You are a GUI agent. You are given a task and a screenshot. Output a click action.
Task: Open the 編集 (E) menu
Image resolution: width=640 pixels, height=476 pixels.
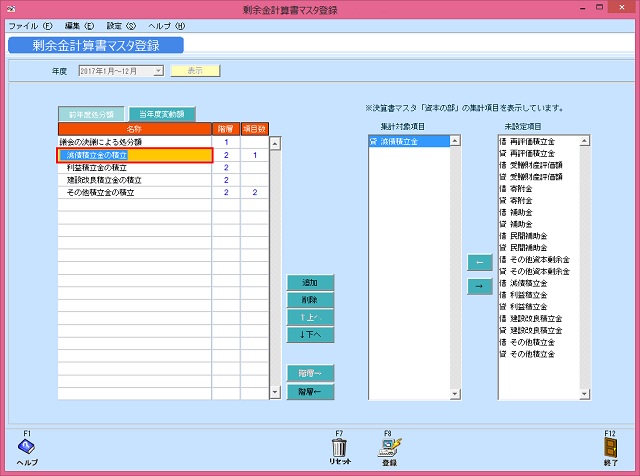[x=79, y=26]
